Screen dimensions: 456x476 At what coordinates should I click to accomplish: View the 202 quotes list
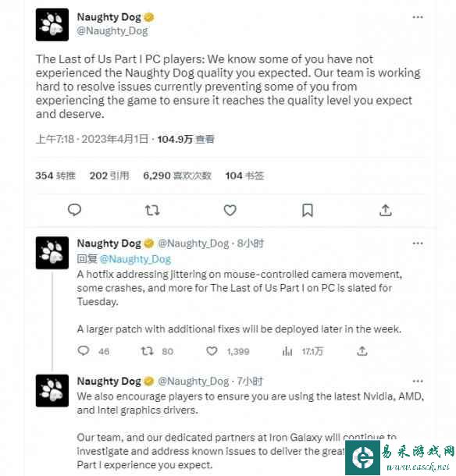[109, 176]
